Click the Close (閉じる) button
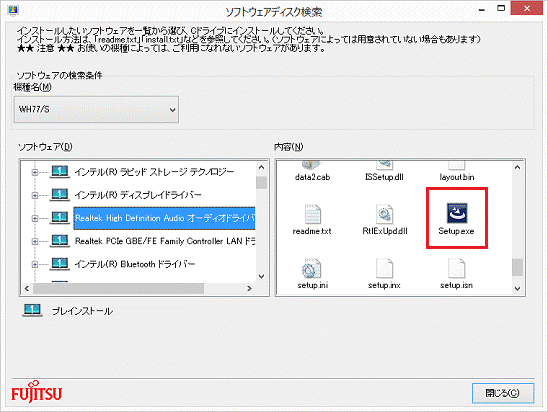Viewport: 548px width, 412px height. pos(503,393)
